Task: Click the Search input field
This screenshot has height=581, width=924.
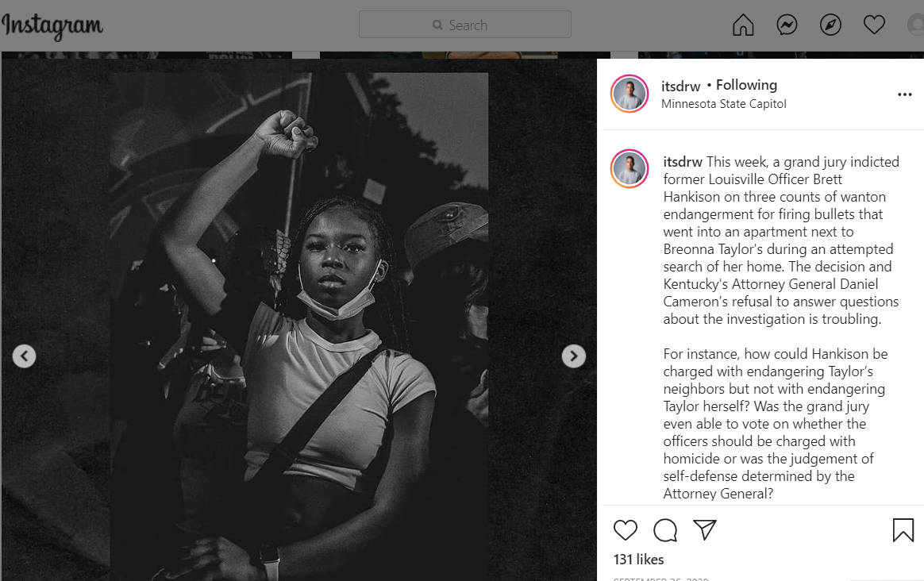Action: pos(465,25)
